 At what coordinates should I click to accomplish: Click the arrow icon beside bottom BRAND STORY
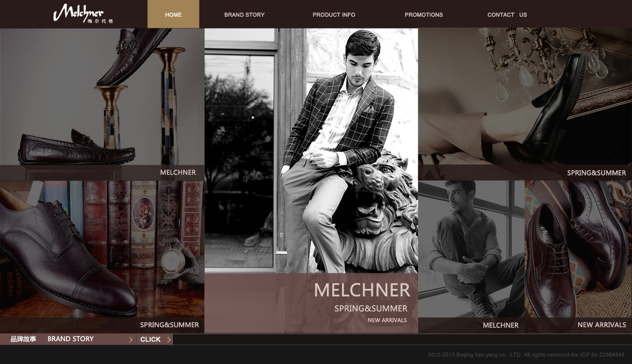point(131,340)
